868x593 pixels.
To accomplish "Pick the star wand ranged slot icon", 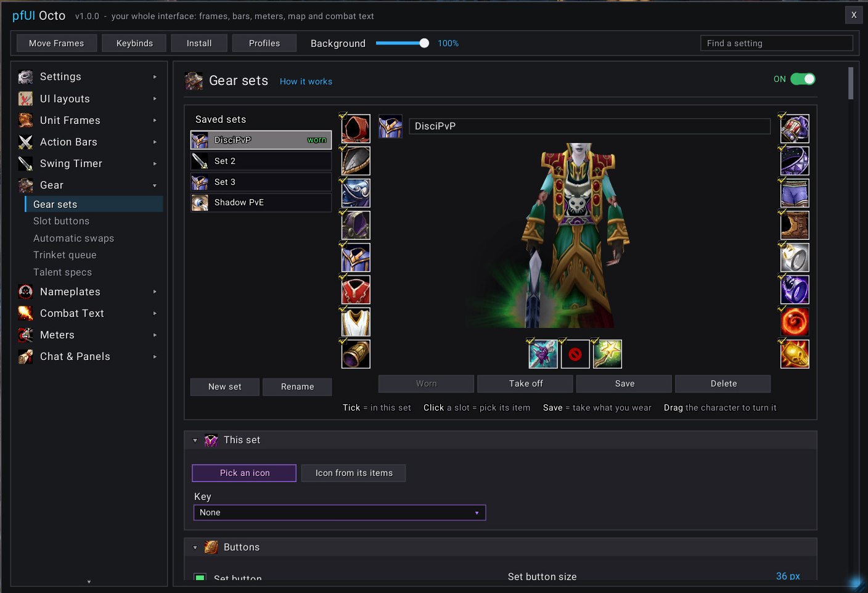I will click(x=607, y=354).
